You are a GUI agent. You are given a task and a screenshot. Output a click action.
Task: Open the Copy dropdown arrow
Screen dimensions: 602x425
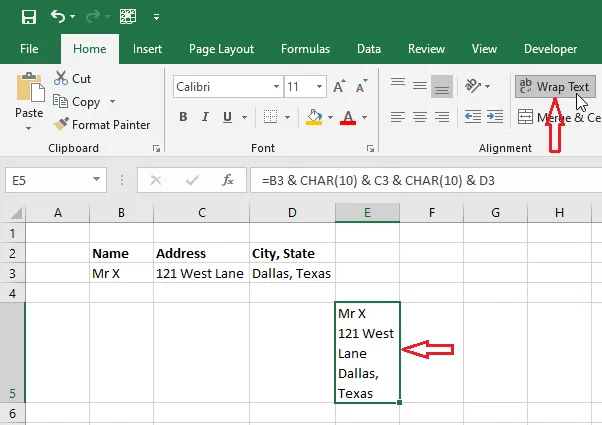(112, 102)
